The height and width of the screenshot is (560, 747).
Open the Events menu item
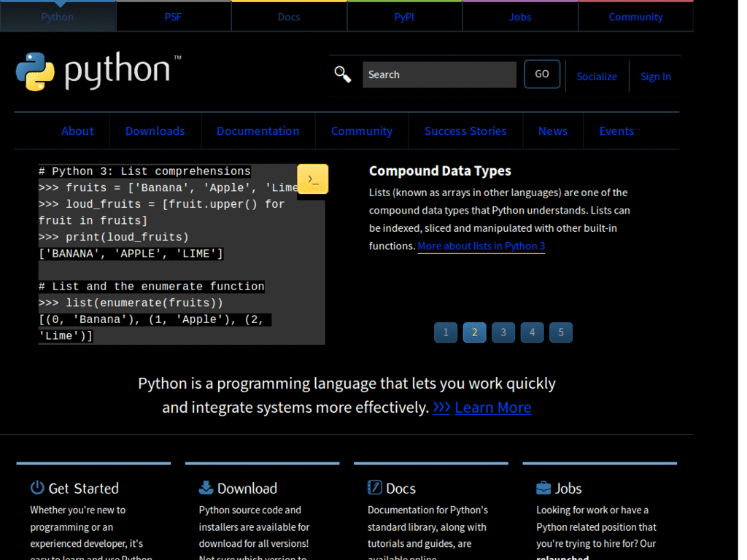pos(616,131)
